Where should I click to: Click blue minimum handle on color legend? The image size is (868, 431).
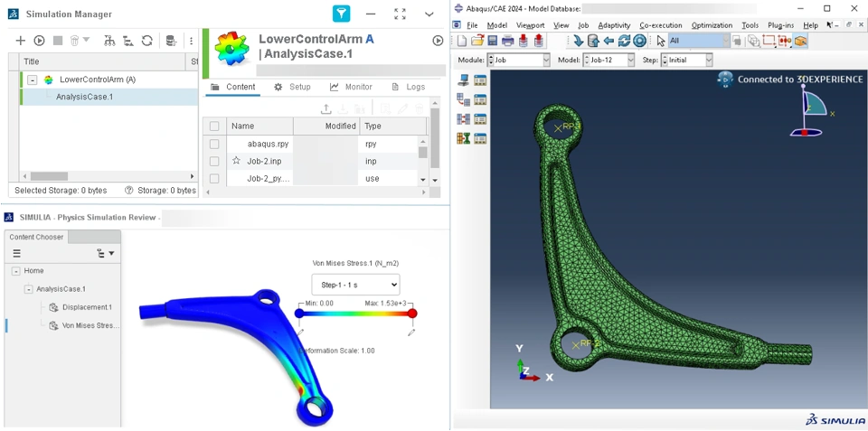[299, 314]
